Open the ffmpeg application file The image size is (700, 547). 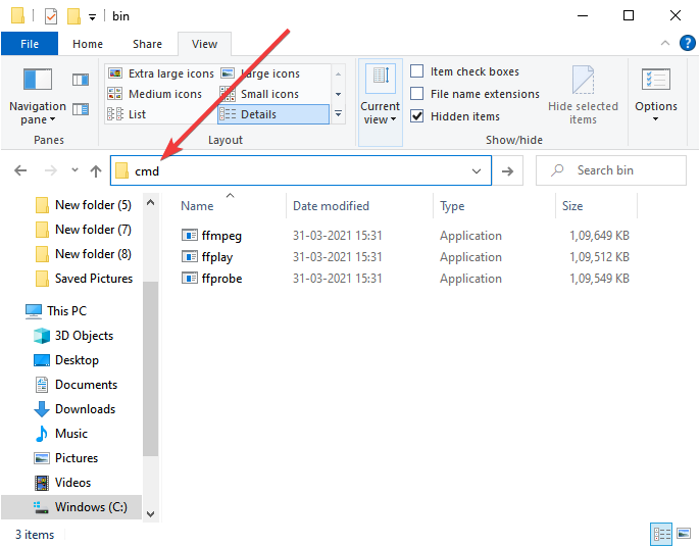pyautogui.click(x=221, y=236)
